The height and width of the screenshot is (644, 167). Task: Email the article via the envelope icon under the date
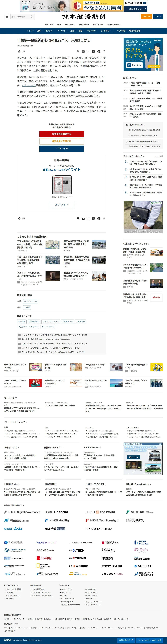pos(83,52)
